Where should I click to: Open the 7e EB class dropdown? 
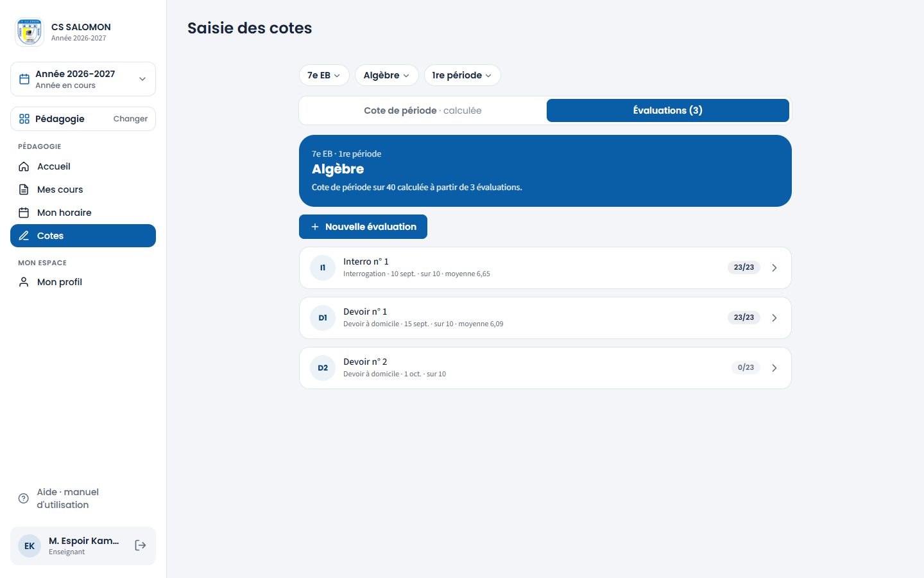(x=324, y=75)
